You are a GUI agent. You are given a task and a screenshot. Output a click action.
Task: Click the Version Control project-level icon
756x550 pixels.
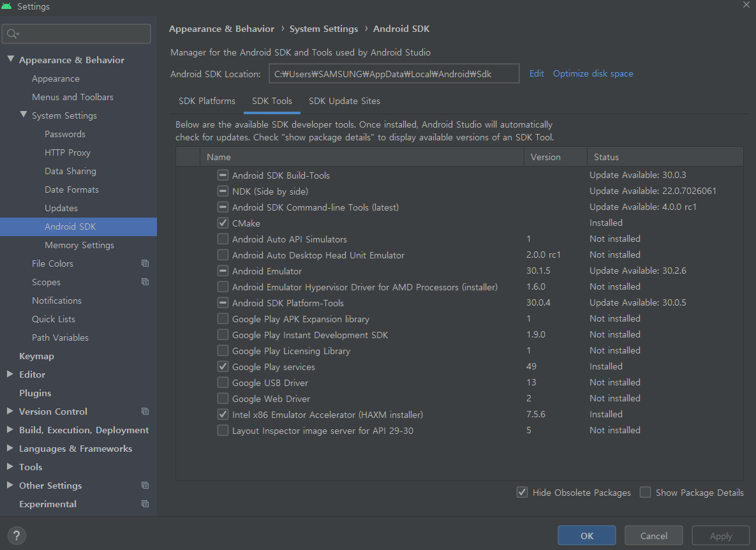click(145, 411)
